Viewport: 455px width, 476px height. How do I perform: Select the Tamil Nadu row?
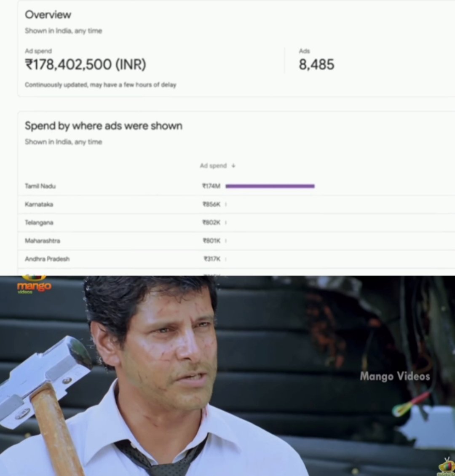tap(236, 186)
